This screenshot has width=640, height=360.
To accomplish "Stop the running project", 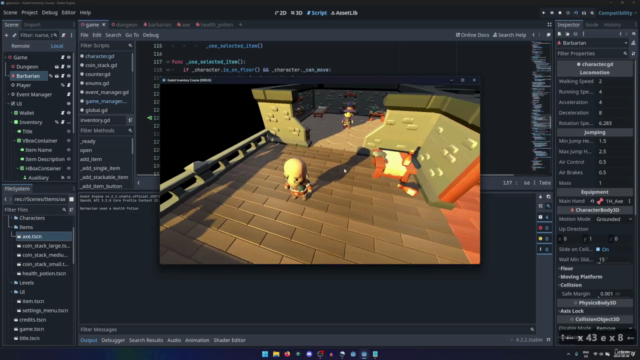I will click(x=560, y=13).
